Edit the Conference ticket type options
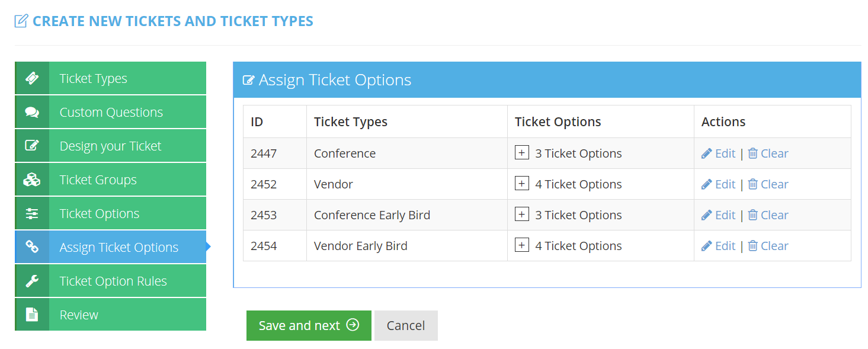868x349 pixels. click(718, 153)
